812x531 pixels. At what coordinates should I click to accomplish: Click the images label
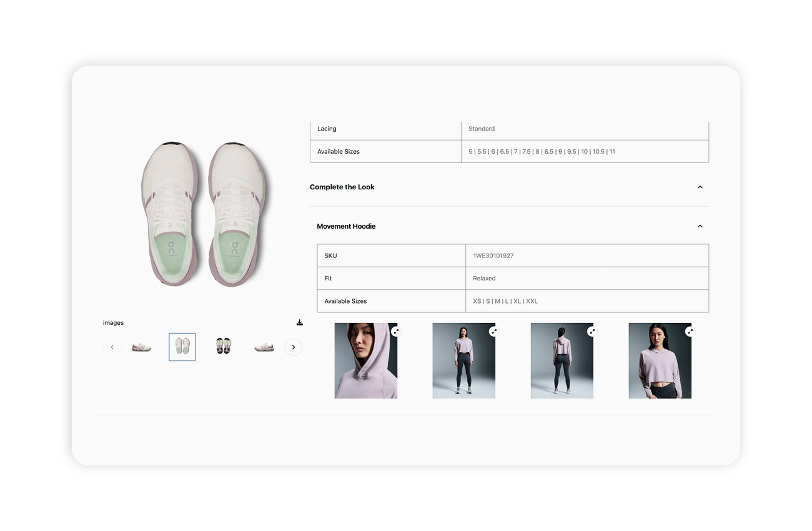[x=113, y=323]
